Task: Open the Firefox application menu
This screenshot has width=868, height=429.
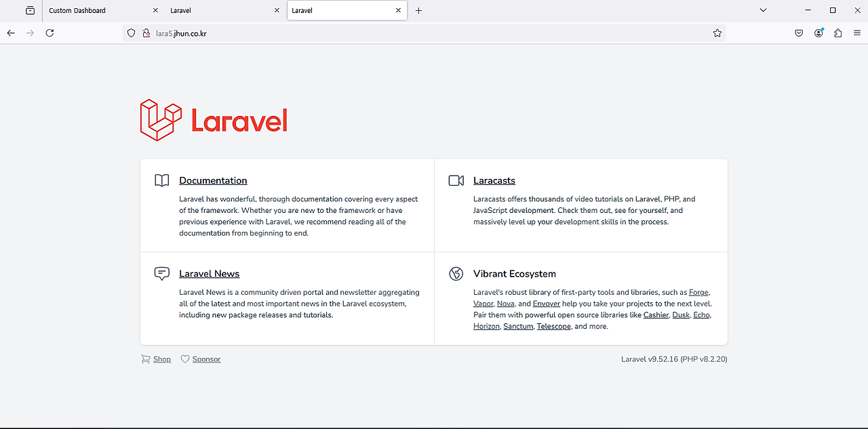Action: coord(857,33)
